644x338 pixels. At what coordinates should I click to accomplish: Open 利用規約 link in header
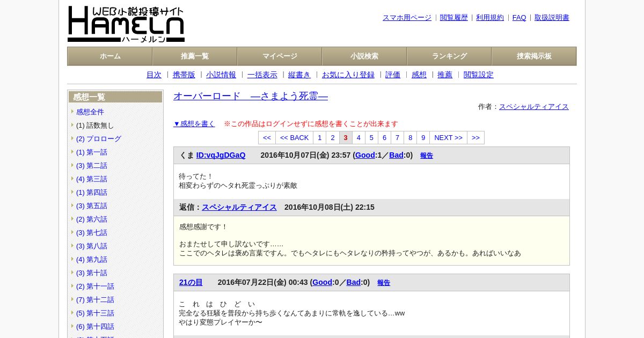(x=490, y=18)
